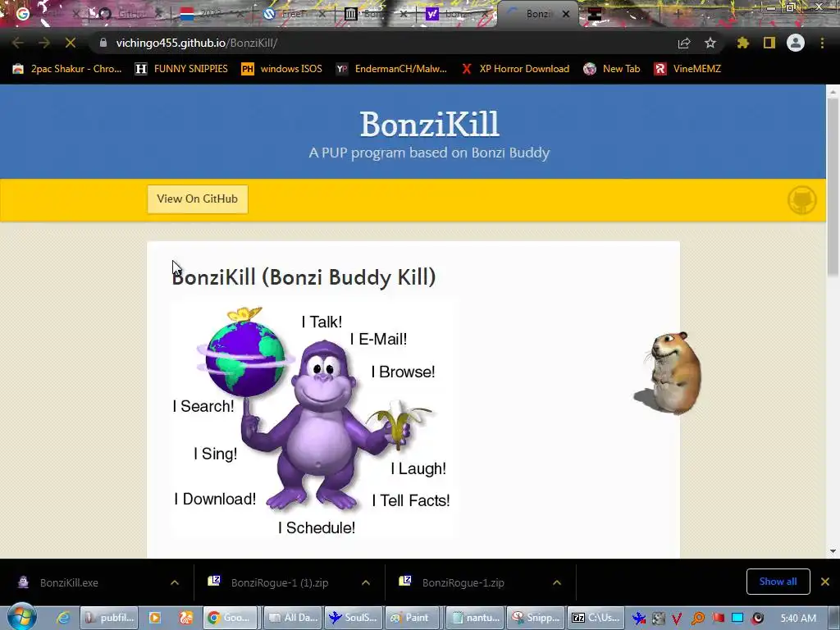Open the Chrome profile avatar
Image resolution: width=840 pixels, height=630 pixels.
[x=796, y=43]
